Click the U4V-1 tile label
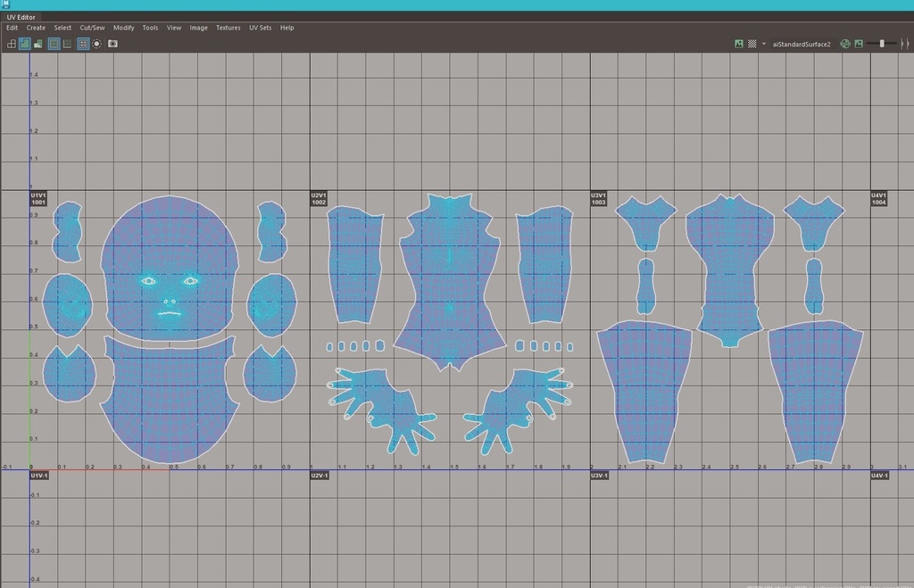 879,476
